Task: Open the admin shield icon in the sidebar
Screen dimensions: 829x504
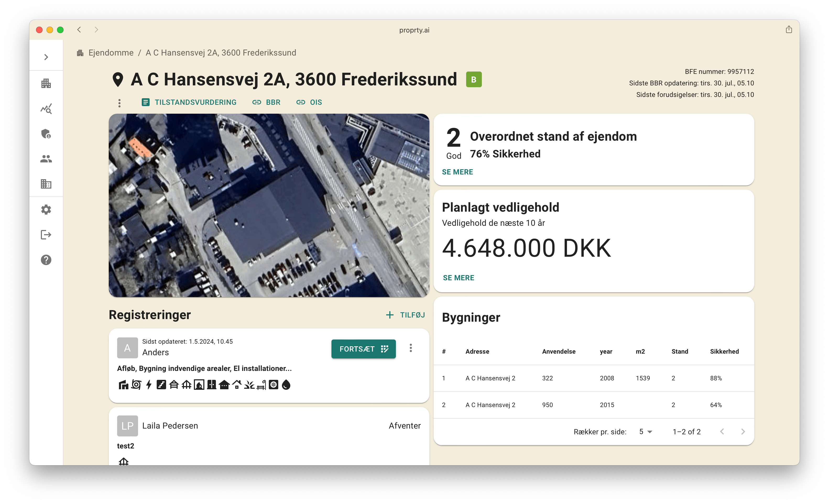Action: (x=46, y=134)
